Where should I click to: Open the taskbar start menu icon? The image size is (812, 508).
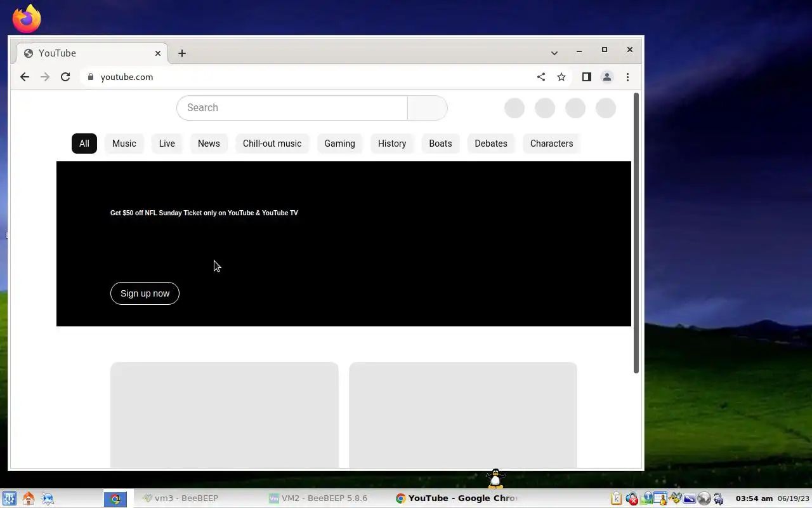point(9,498)
